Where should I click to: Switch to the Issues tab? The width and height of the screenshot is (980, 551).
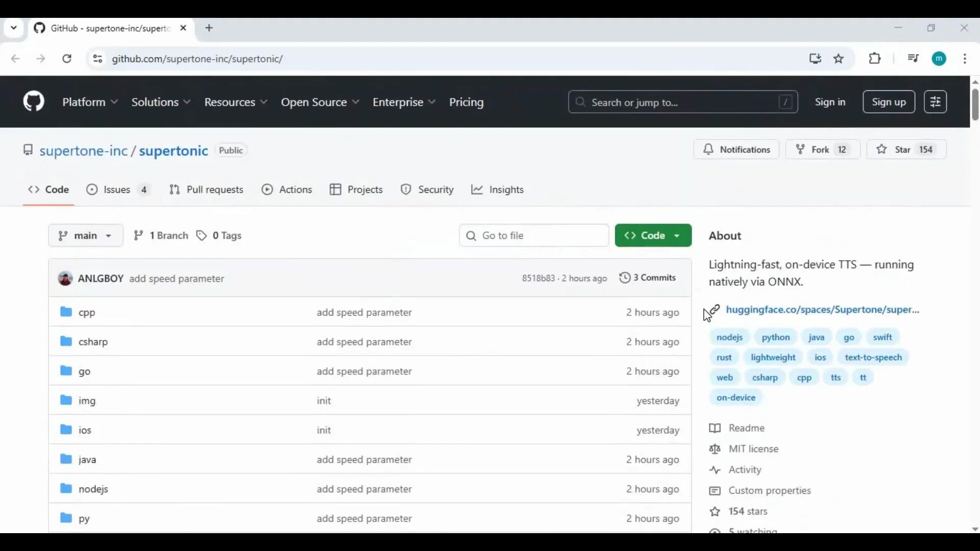point(117,190)
